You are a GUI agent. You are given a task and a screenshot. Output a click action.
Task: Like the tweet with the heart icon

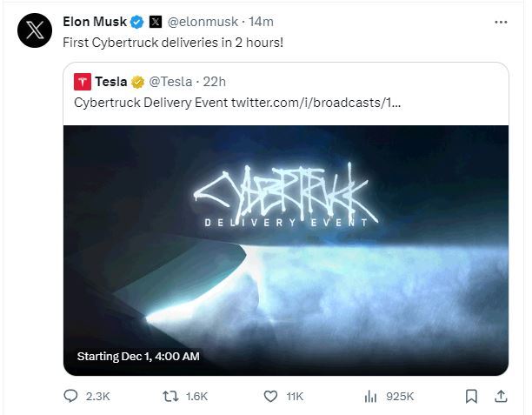270,396
